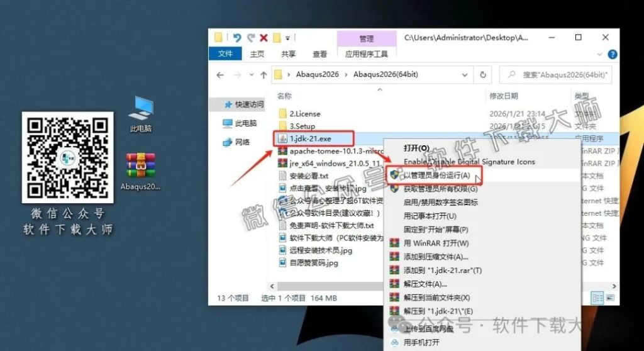Screen dimensions: 644x351
Task: Go up one folder level
Action: [x=264, y=75]
